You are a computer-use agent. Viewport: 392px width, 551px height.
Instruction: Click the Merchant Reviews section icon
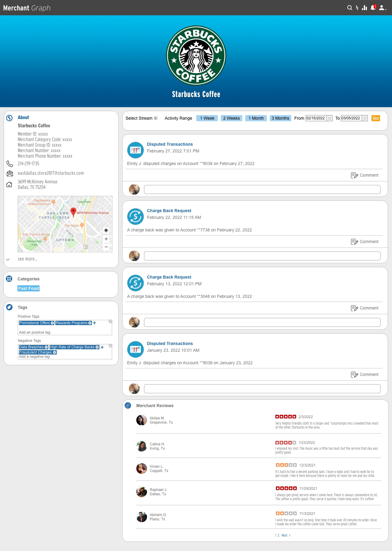pos(128,406)
